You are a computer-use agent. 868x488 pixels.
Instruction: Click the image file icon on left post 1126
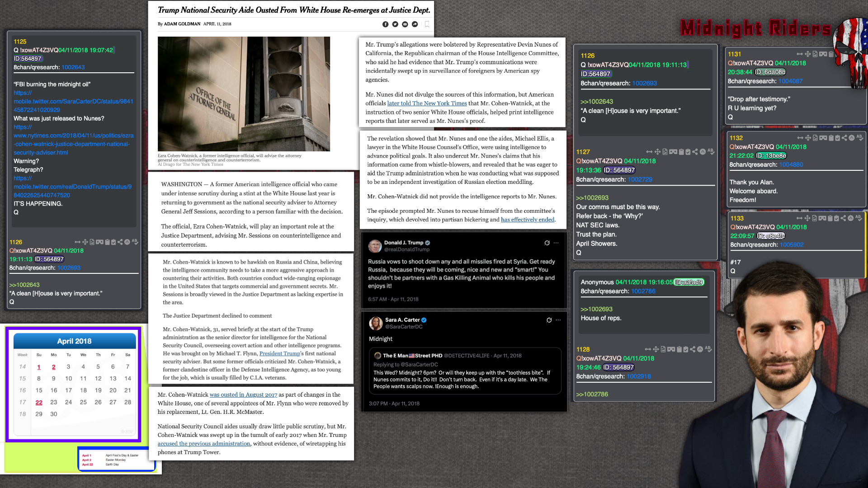(x=92, y=242)
